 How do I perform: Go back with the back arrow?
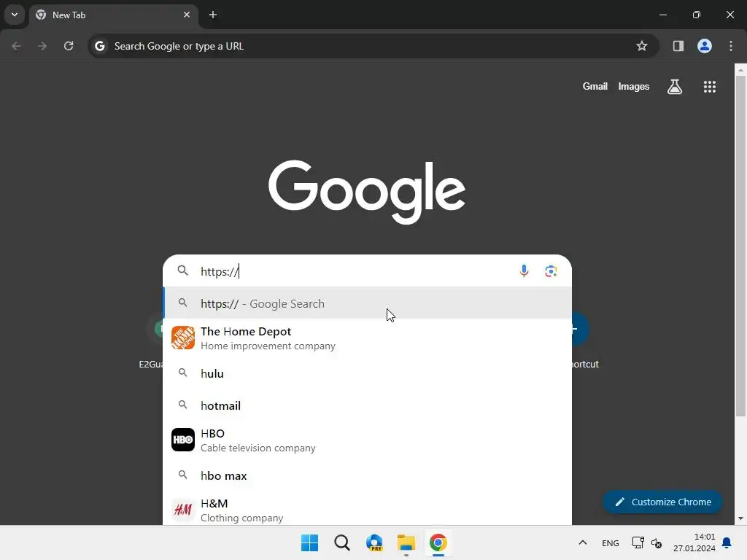click(16, 46)
